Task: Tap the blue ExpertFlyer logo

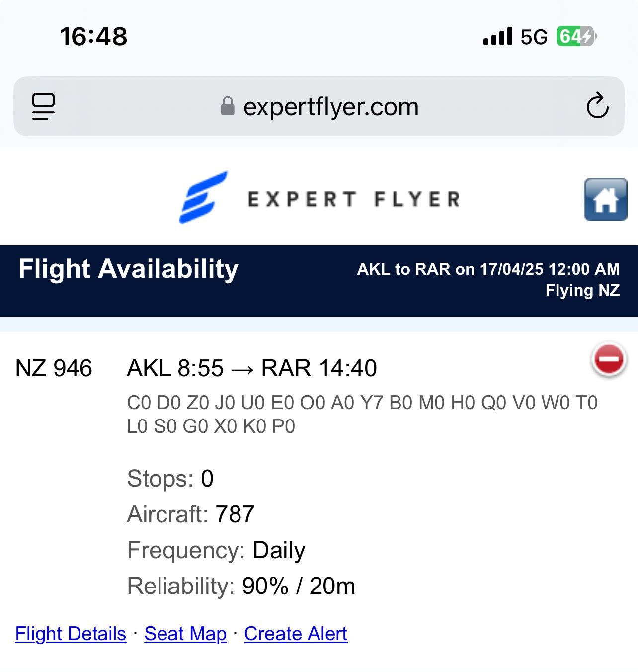Action: (x=203, y=198)
